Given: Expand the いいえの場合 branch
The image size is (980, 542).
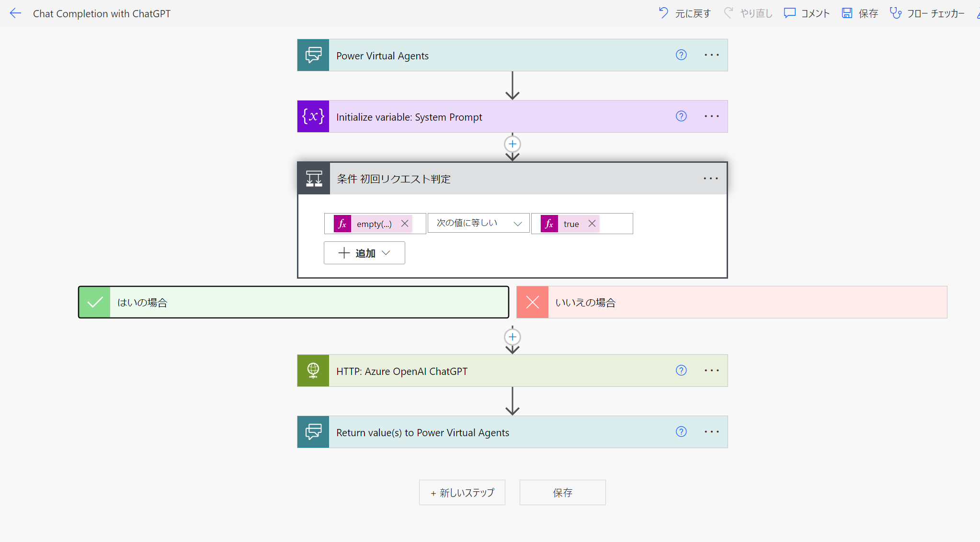Looking at the screenshot, I should (731, 303).
